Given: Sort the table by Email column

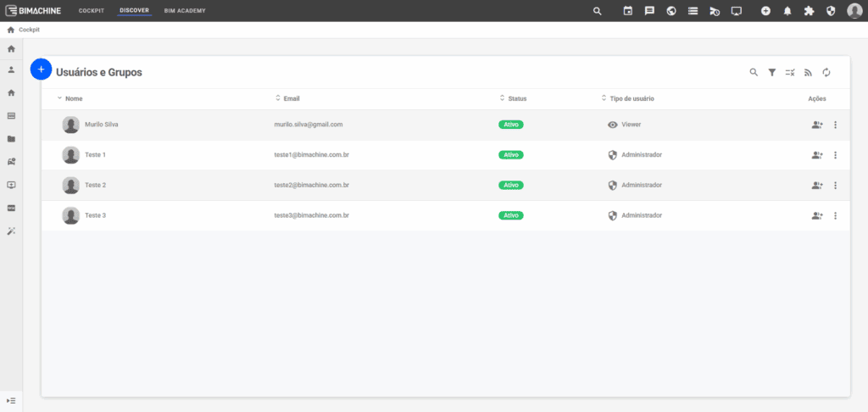Looking at the screenshot, I should pos(291,99).
